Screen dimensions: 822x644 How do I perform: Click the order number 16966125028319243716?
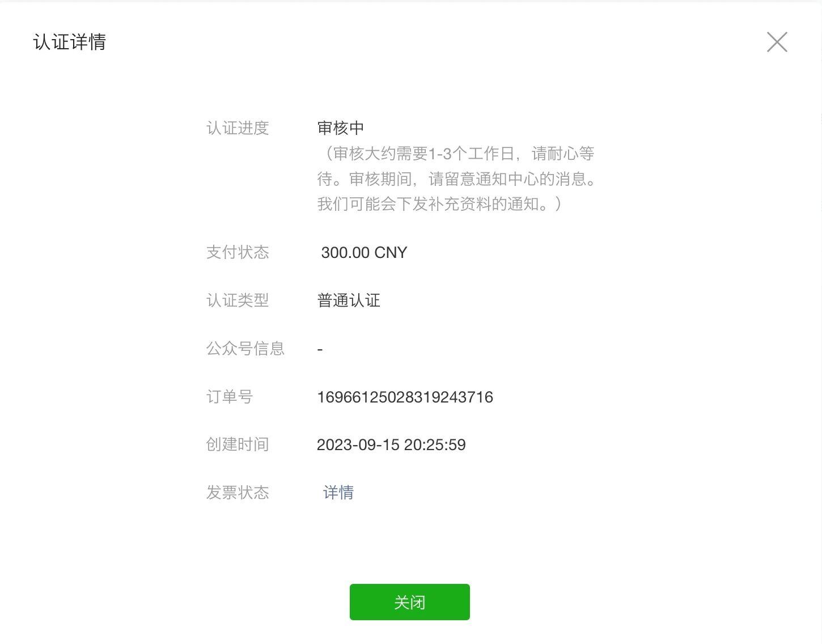[x=405, y=397]
